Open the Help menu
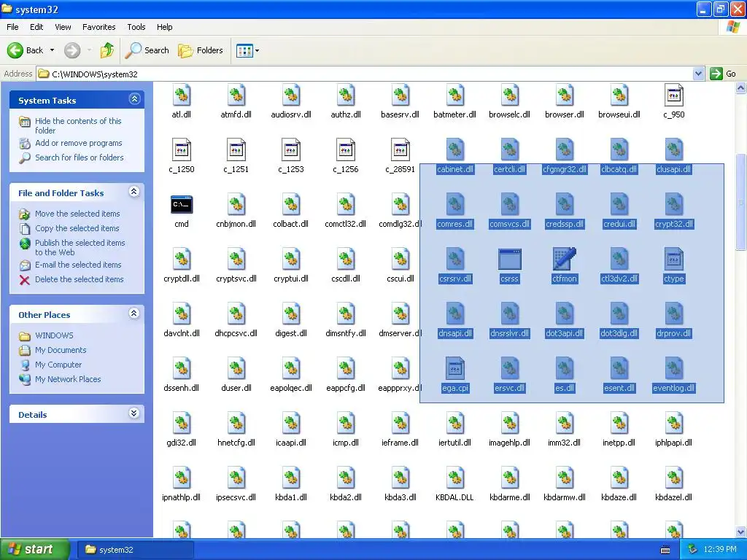747x560 pixels. click(164, 27)
